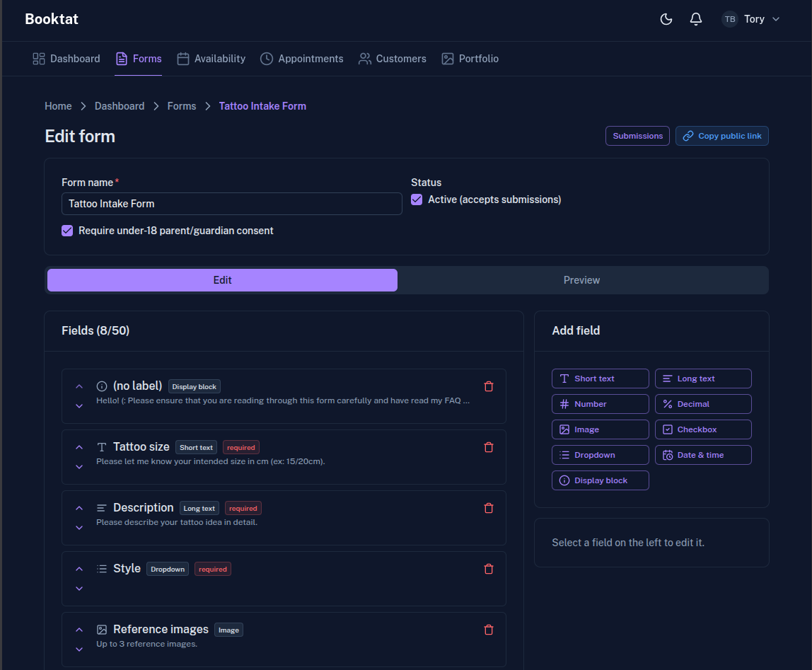Move the (no label) field up
The width and height of the screenshot is (812, 670).
click(79, 386)
